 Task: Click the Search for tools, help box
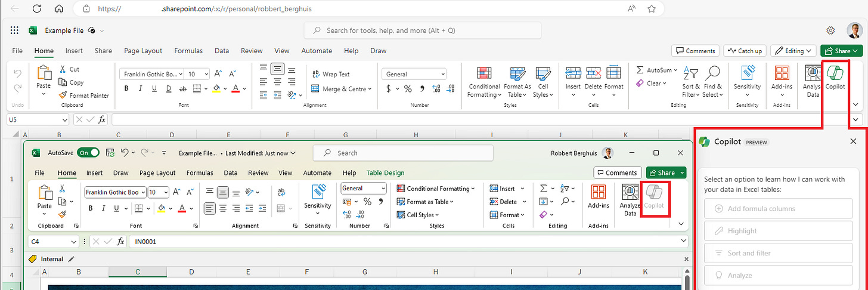[423, 30]
